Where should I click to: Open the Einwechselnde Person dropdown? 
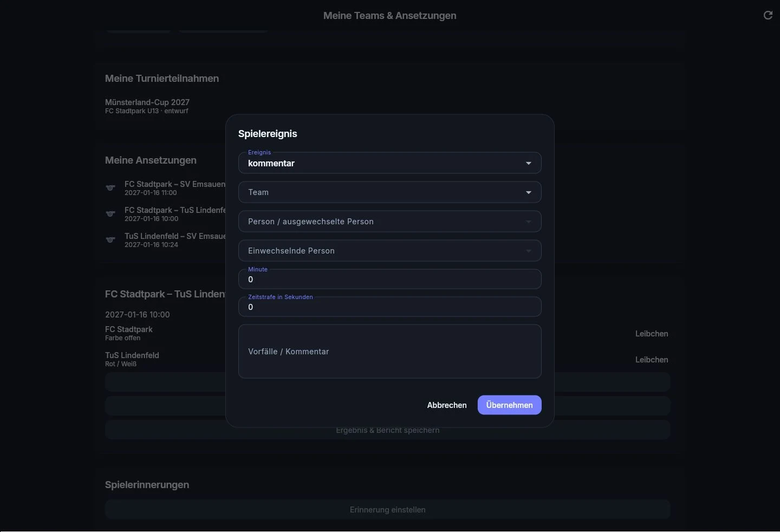(x=390, y=251)
